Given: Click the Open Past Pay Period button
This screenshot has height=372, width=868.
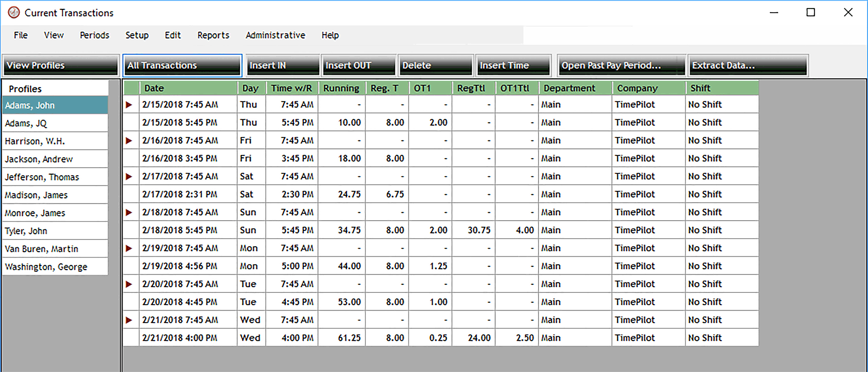Looking at the screenshot, I should [621, 65].
